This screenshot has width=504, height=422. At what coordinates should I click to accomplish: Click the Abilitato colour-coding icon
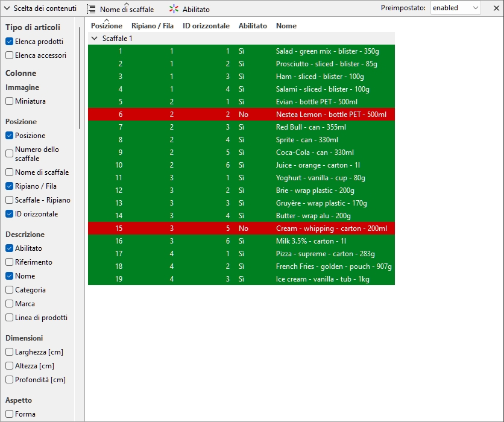tap(174, 9)
